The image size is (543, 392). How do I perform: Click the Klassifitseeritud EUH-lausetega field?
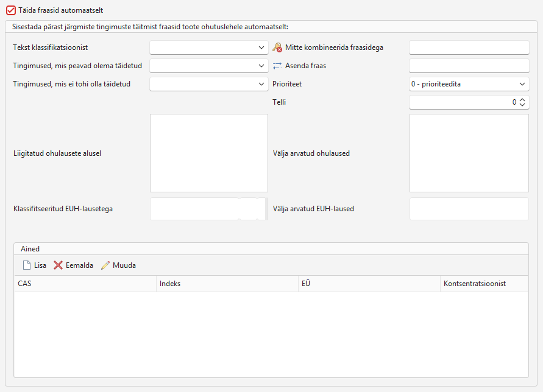coord(209,209)
